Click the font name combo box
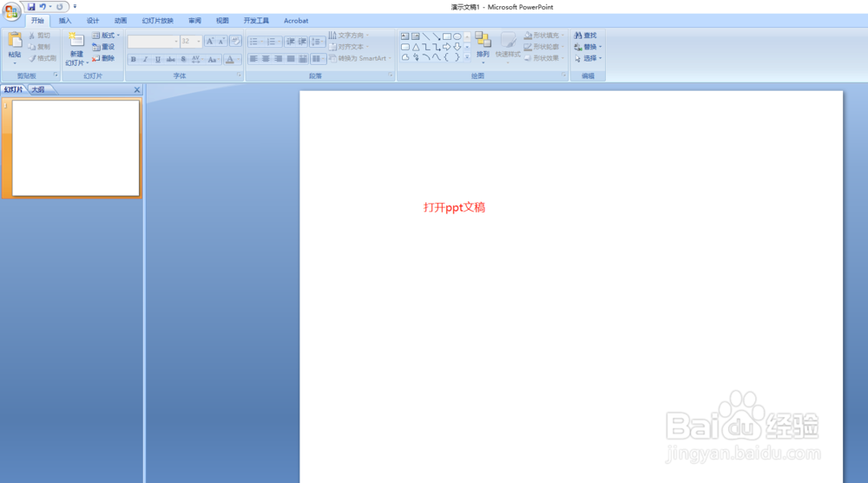Image resolution: width=868 pixels, height=483 pixels. (x=154, y=42)
